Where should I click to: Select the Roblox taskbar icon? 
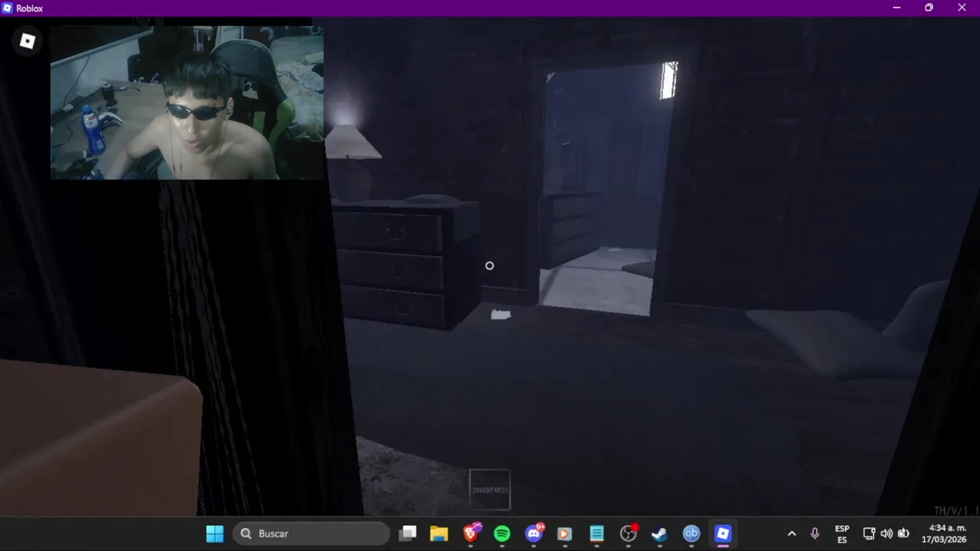pyautogui.click(x=723, y=533)
